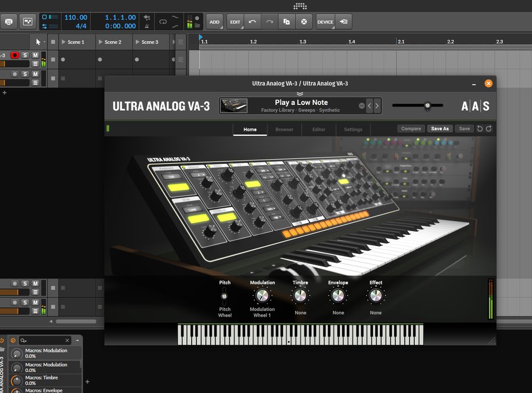
Task: Mute the track directly below VA-3 track
Action: (x=35, y=74)
